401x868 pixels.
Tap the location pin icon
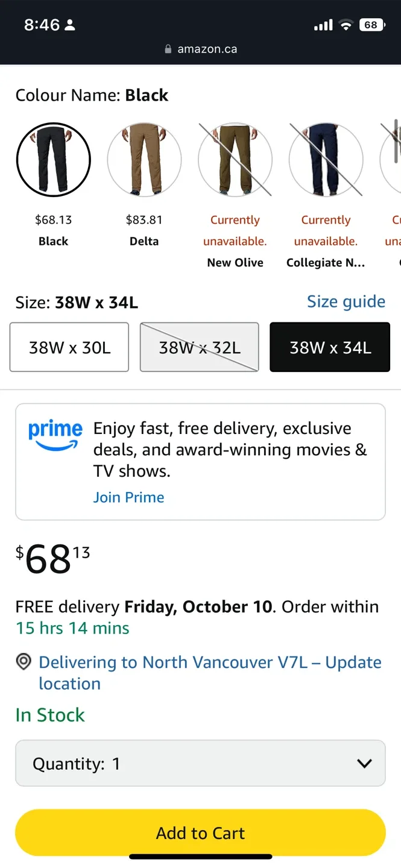(24, 662)
